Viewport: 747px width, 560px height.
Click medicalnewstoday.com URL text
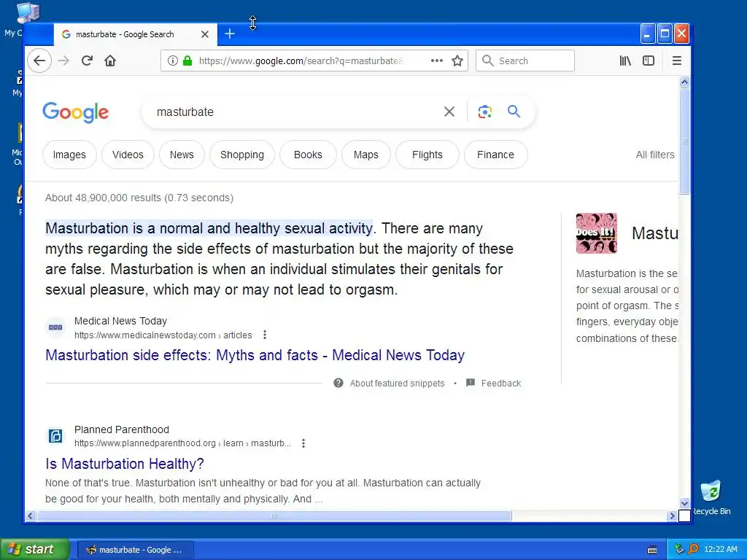tap(163, 335)
